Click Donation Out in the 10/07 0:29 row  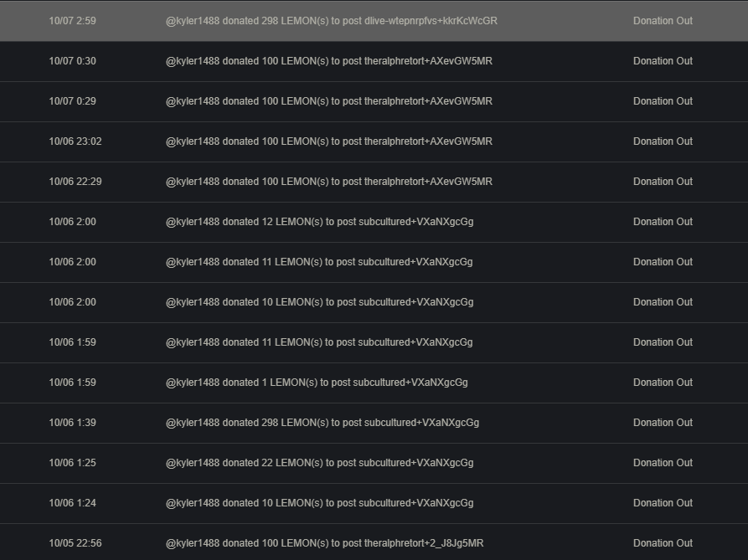pyautogui.click(x=663, y=101)
